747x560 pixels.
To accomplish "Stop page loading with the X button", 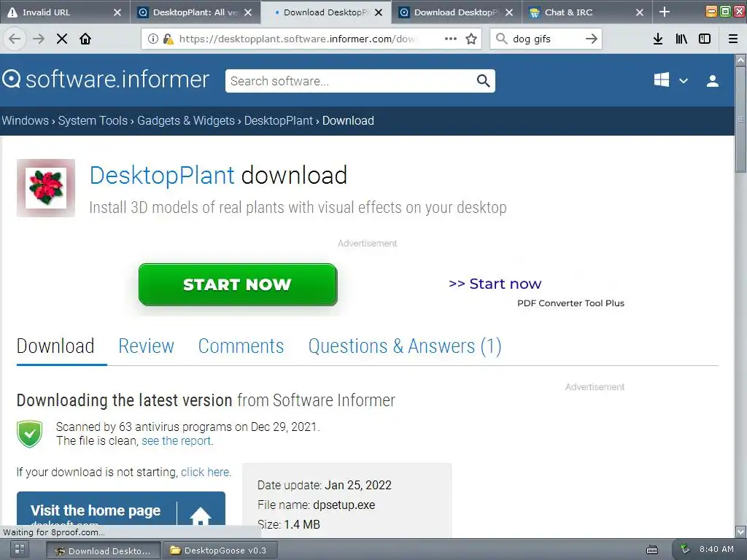I will point(62,39).
